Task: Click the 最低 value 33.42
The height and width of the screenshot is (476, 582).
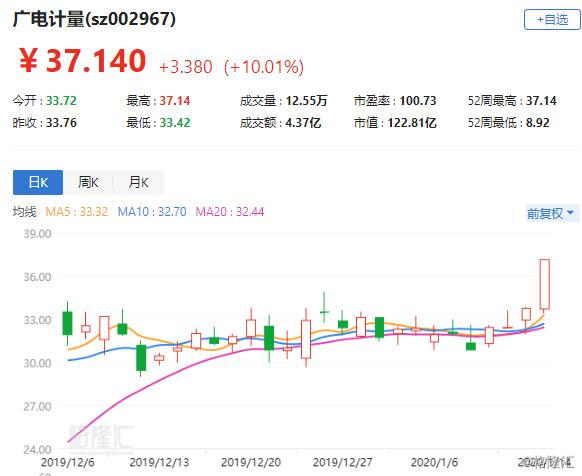Action: point(175,123)
